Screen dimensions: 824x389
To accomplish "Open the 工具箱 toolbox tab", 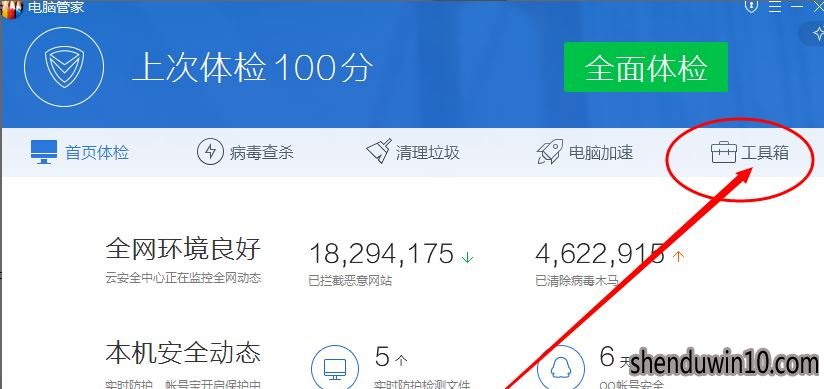I will pos(750,152).
